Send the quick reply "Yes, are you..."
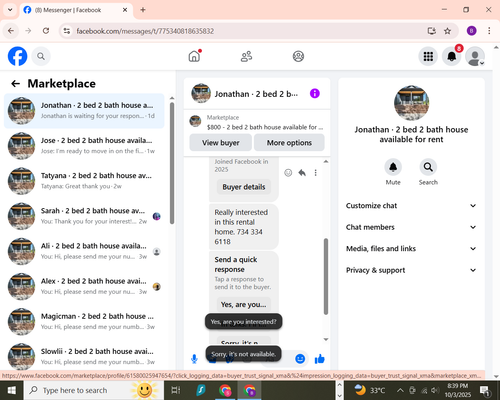The width and height of the screenshot is (500, 400). click(x=244, y=305)
